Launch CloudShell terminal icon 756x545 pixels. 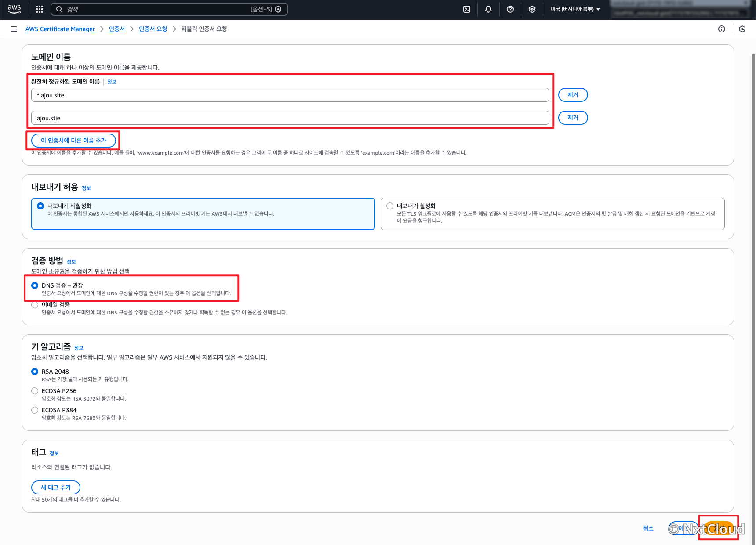point(467,9)
